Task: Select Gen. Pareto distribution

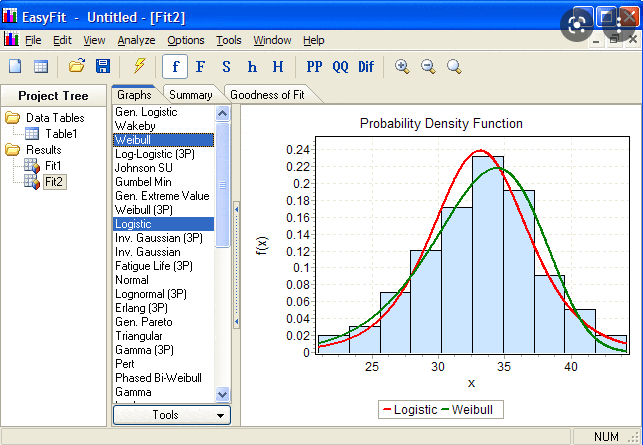Action: click(x=163, y=322)
